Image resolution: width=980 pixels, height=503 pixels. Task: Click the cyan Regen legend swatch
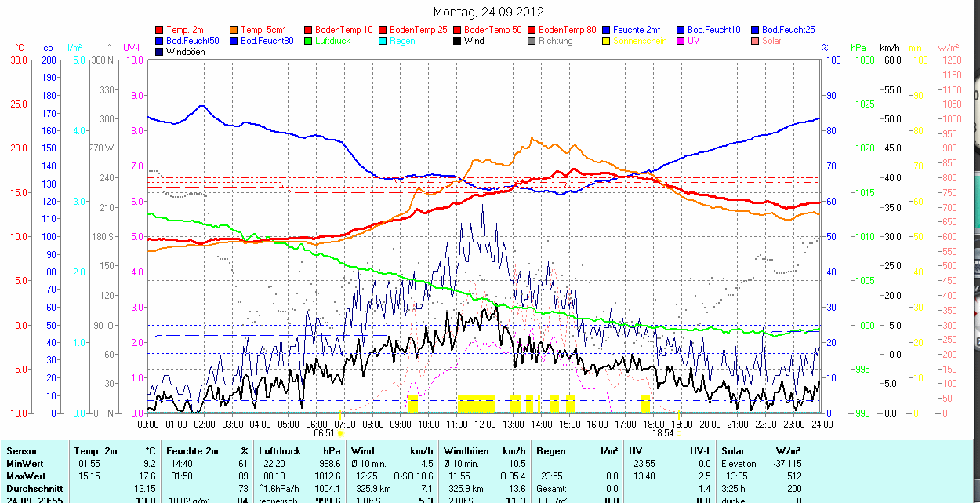tap(383, 41)
